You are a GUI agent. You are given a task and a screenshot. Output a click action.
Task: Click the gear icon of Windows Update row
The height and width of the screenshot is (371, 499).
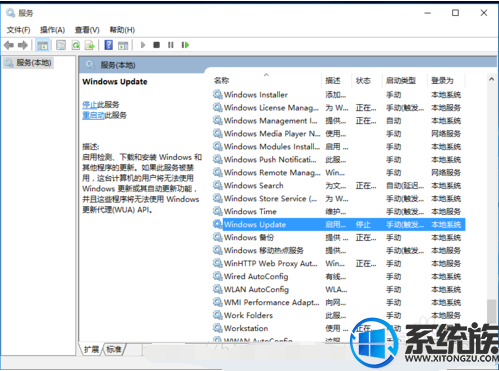tap(218, 224)
